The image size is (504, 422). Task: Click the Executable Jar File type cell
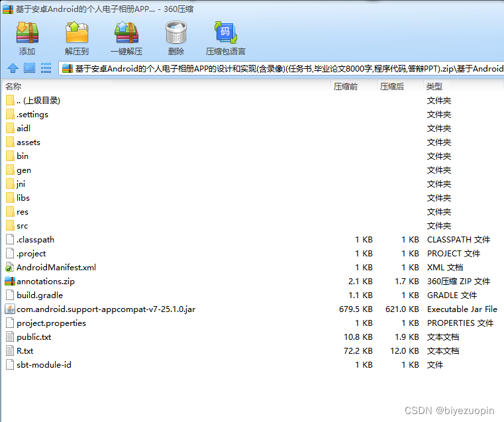click(462, 309)
